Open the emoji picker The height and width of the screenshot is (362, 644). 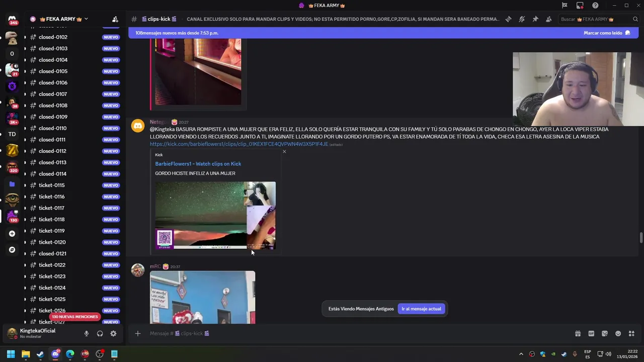click(x=618, y=333)
